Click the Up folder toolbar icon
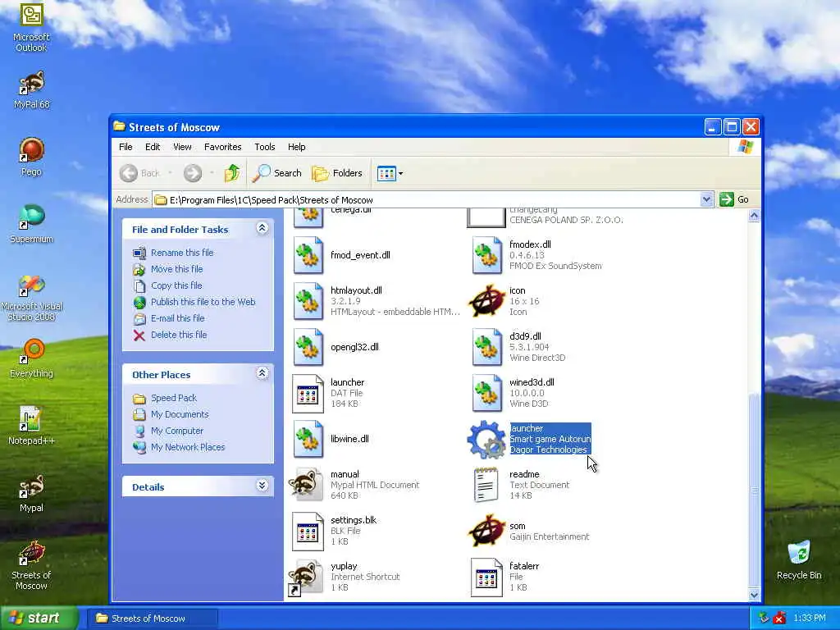840x630 pixels. (x=232, y=173)
